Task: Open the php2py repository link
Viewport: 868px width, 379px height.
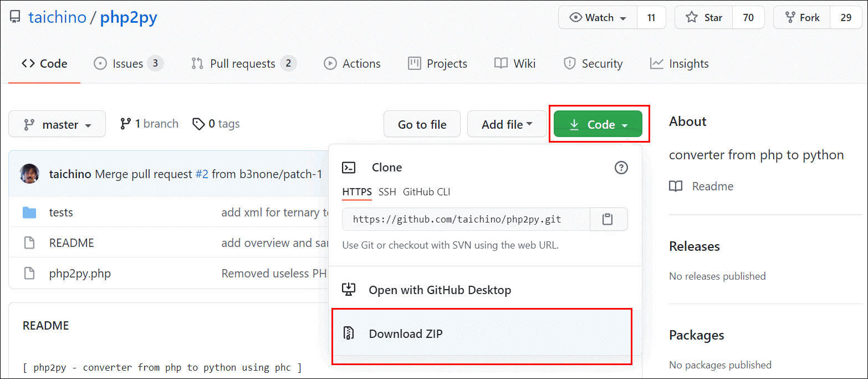Action: coord(129,17)
